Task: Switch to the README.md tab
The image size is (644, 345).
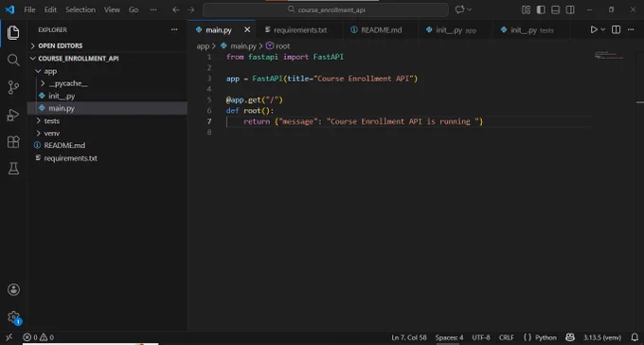Action: (x=380, y=30)
